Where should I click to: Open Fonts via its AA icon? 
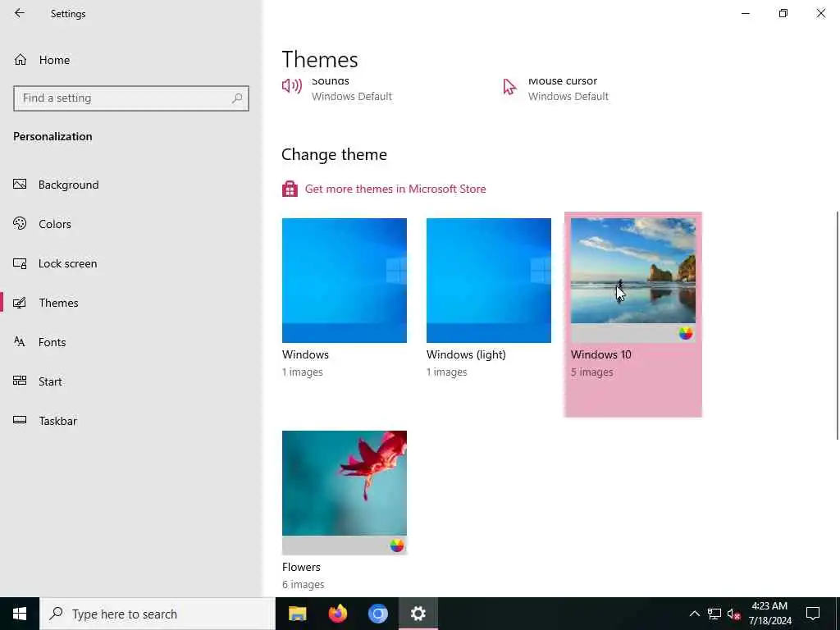[x=20, y=342]
